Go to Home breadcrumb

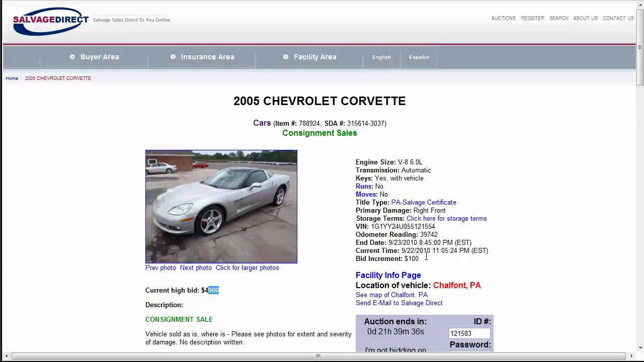pyautogui.click(x=12, y=78)
